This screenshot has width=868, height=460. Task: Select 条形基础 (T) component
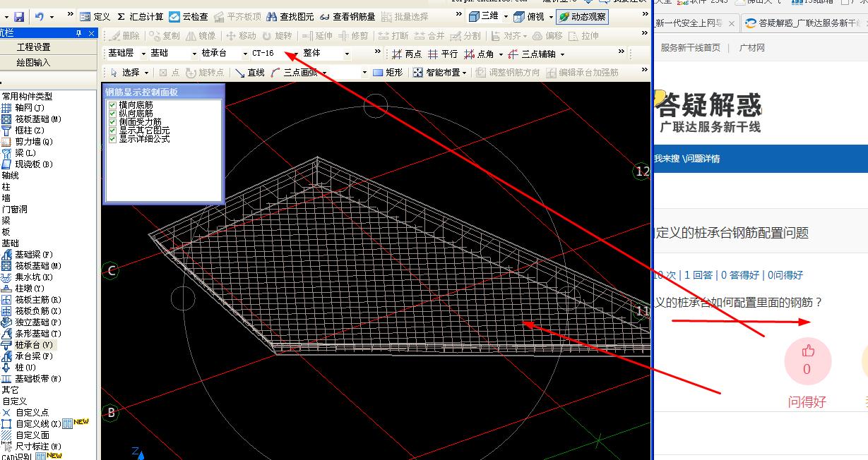[x=32, y=333]
